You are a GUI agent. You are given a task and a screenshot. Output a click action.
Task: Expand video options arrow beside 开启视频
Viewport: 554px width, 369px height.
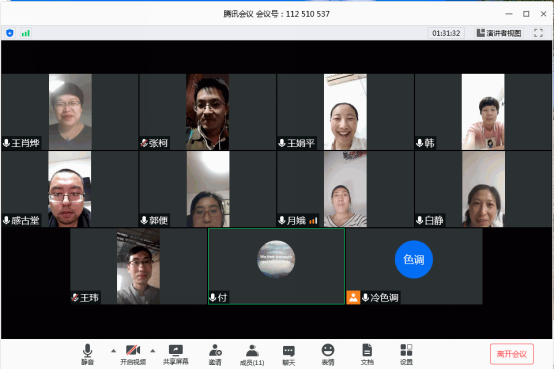tap(153, 351)
